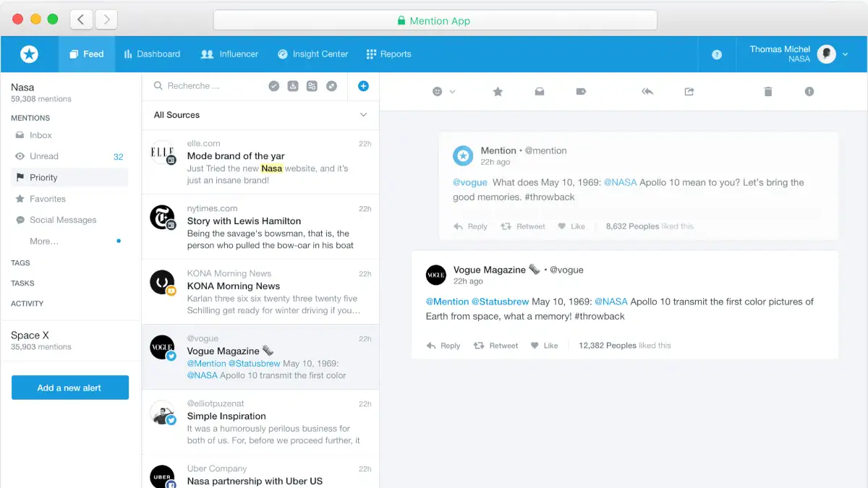Open the Insight Center tab
This screenshot has width=868, height=488.
click(312, 54)
